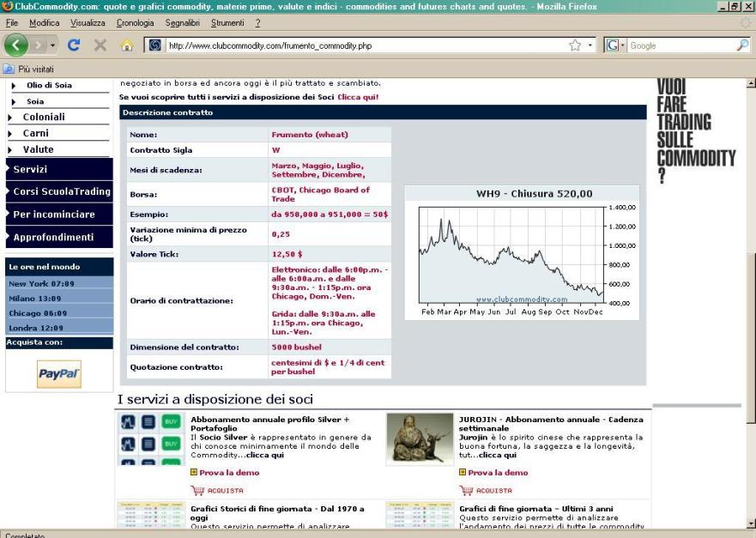Click the Stop loading X icon
Image resolution: width=756 pixels, height=538 pixels.
100,45
